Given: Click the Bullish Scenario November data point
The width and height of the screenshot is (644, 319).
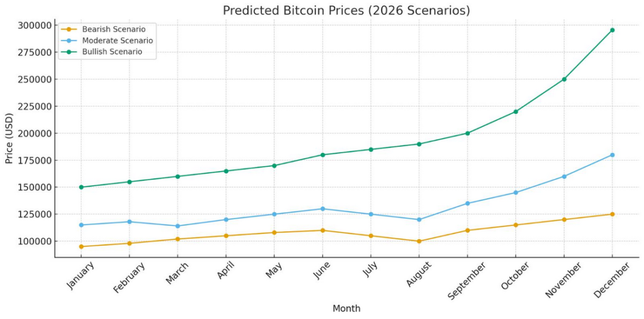Looking at the screenshot, I should [x=564, y=79].
